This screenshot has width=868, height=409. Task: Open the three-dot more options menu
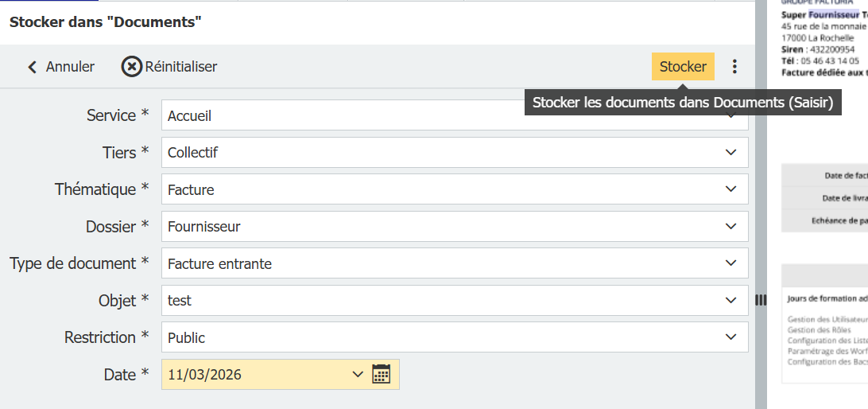point(734,67)
